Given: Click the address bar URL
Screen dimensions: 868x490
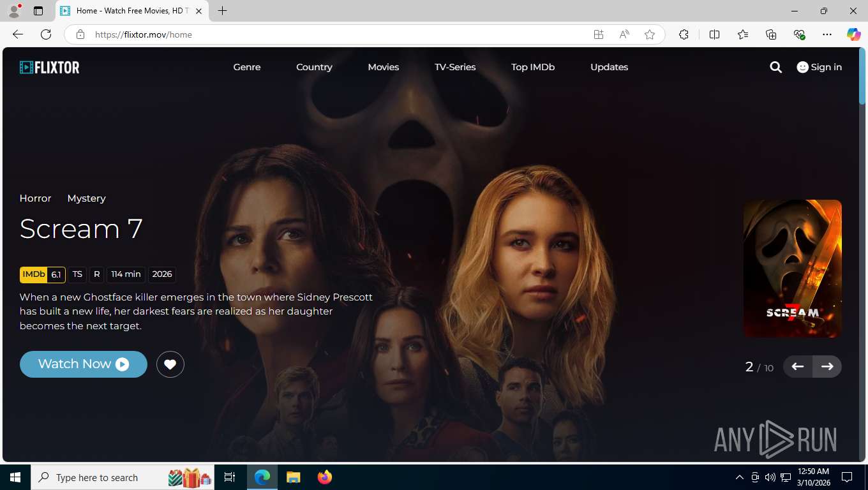Looking at the screenshot, I should click(144, 34).
